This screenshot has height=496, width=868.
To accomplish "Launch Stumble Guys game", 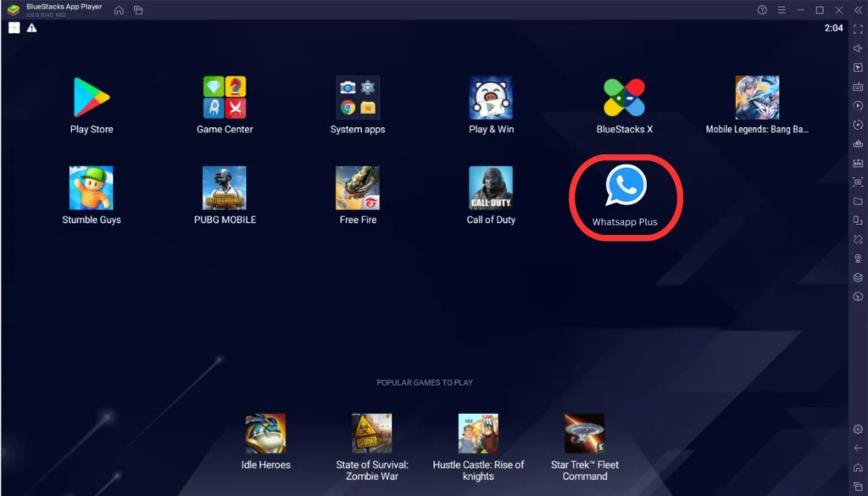I will [92, 187].
